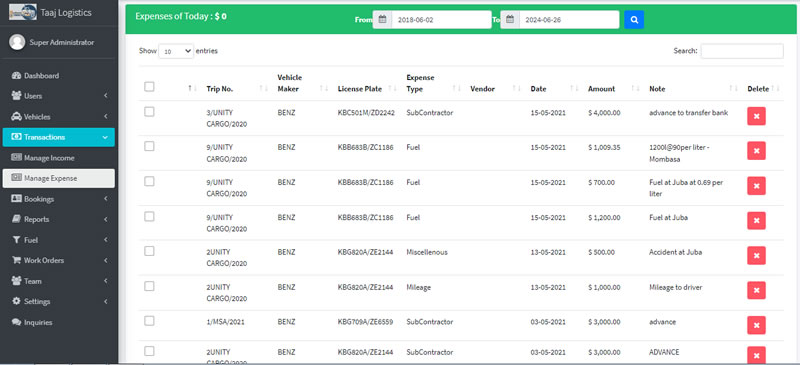Expand the Reports sidebar section
Image resolution: width=800 pixels, height=365 pixels.
59,220
